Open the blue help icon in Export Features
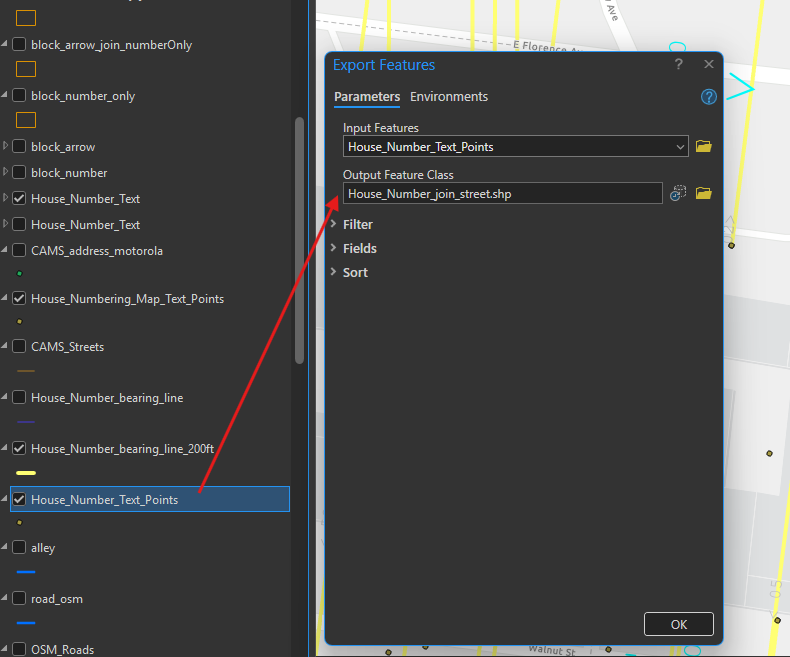 point(708,97)
